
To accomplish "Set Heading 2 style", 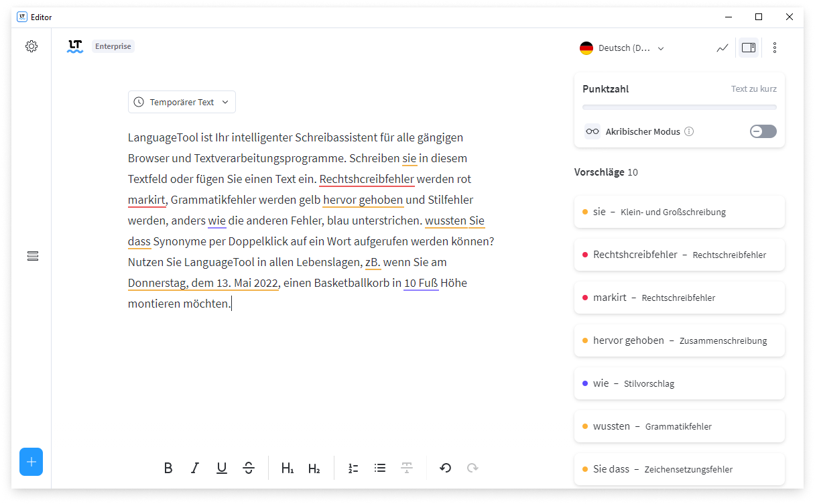I will (314, 468).
